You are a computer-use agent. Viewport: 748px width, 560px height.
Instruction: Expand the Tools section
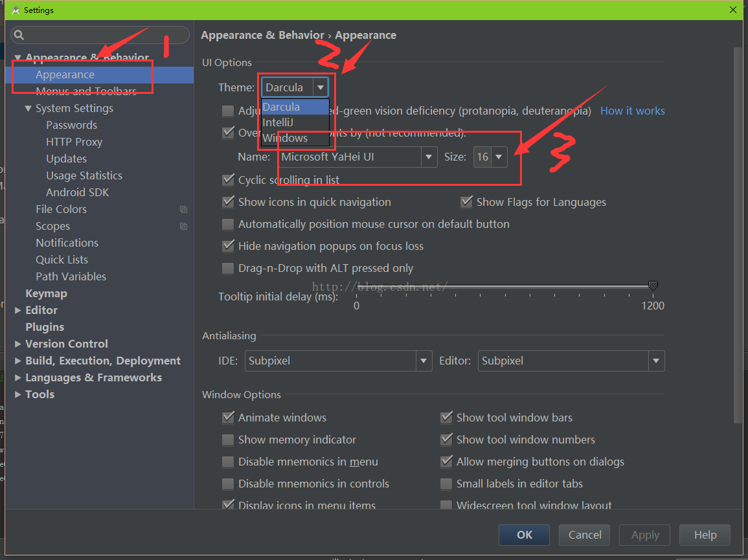pos(17,394)
